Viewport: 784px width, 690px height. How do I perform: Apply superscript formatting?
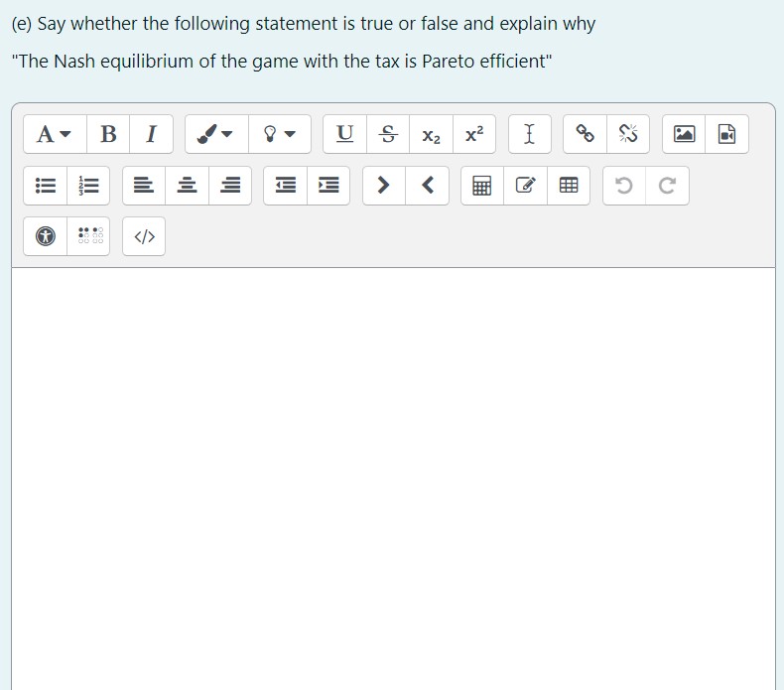click(x=474, y=134)
